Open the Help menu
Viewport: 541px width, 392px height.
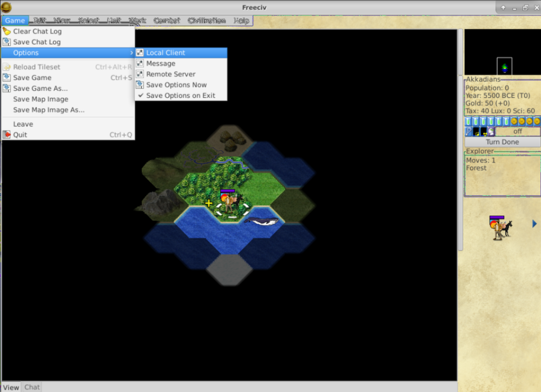241,21
